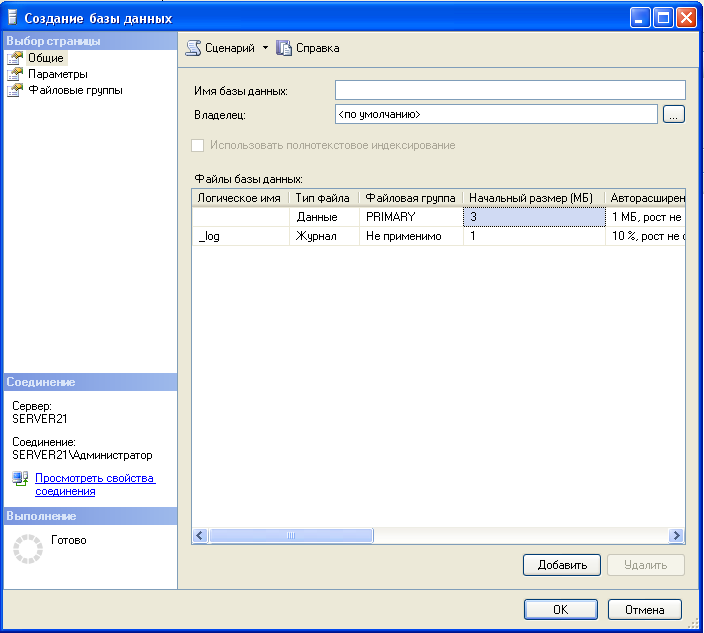Image resolution: width=704 pixels, height=633 pixels.
Task: Click the Общие page icon
Action: 15,58
